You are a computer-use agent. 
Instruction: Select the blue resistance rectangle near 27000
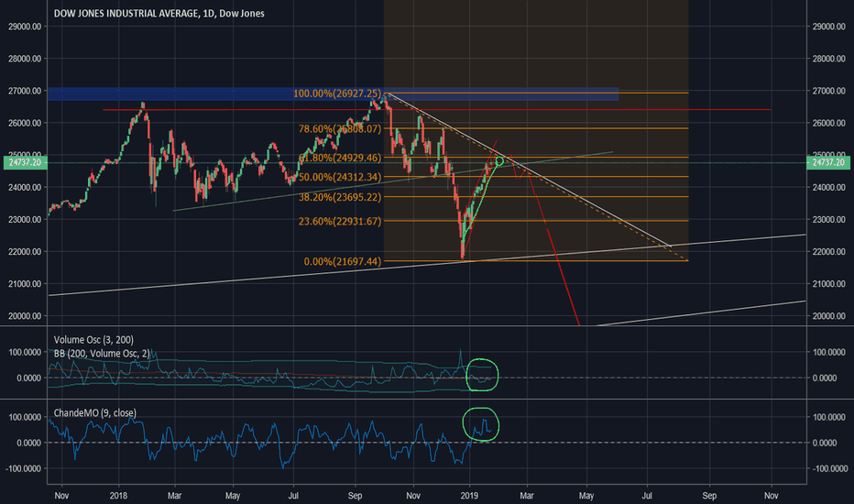click(x=333, y=93)
